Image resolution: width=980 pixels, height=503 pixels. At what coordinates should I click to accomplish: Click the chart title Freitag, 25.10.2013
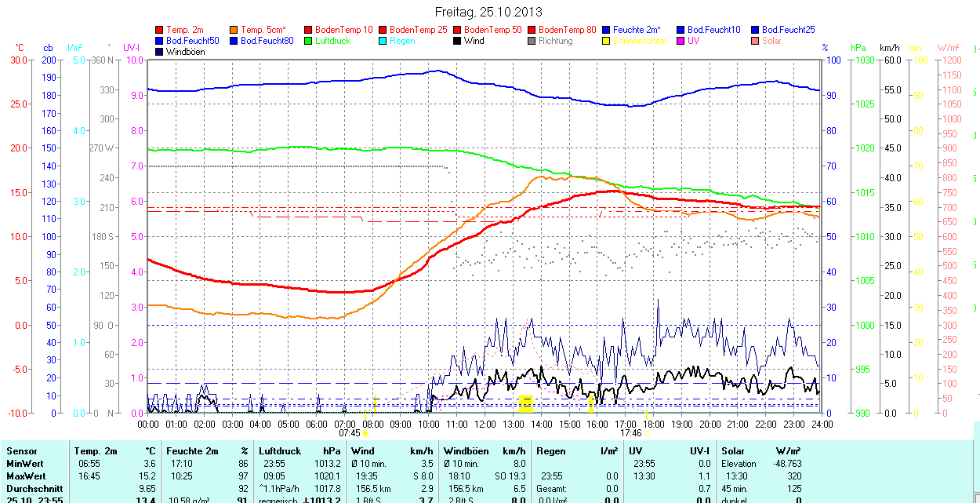click(x=488, y=13)
